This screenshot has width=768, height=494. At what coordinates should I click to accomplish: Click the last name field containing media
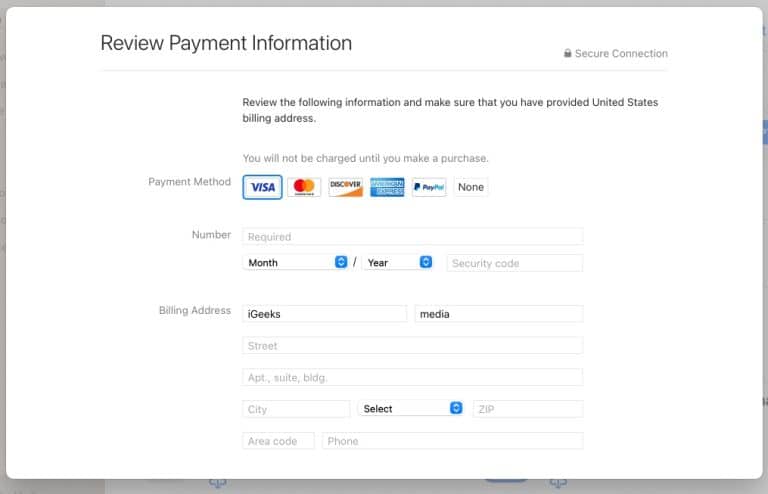point(498,314)
